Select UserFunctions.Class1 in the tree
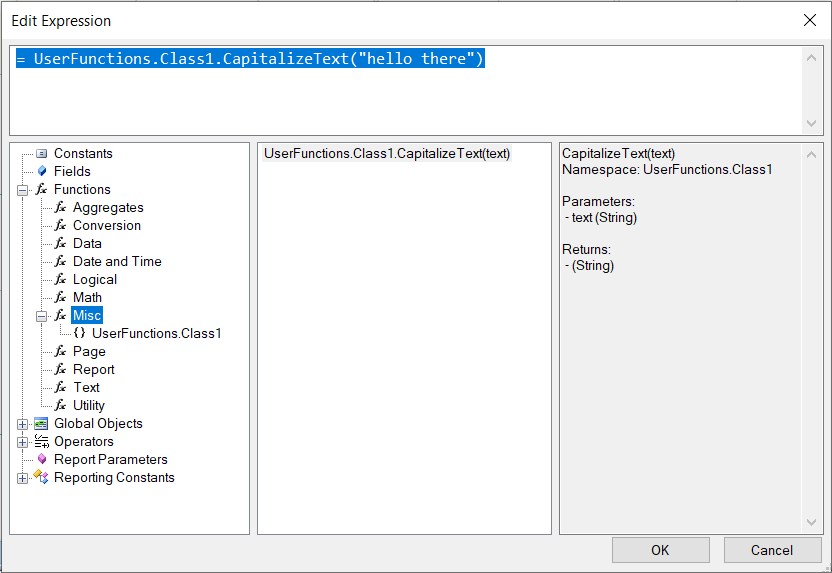The width and height of the screenshot is (832, 573). (157, 333)
